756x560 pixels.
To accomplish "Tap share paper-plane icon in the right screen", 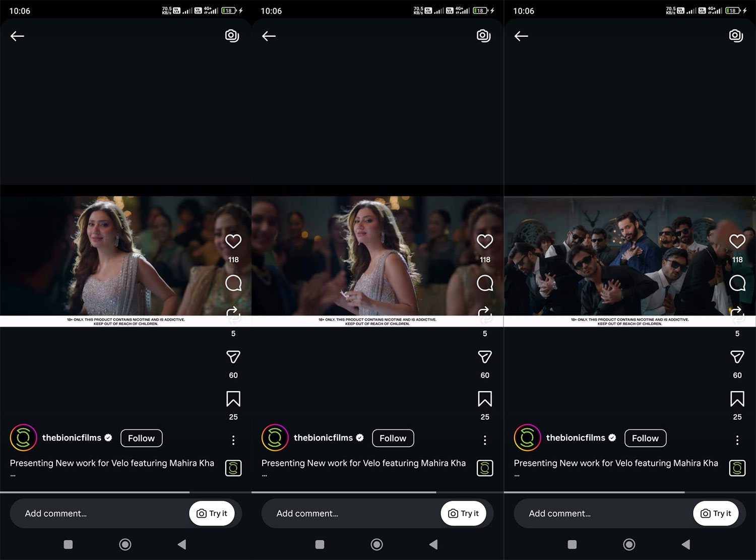I will [737, 357].
